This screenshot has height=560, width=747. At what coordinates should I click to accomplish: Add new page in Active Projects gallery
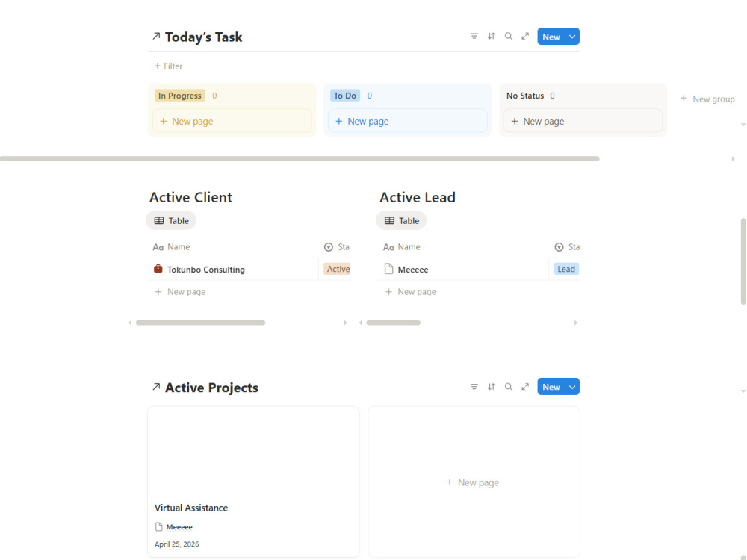click(474, 482)
